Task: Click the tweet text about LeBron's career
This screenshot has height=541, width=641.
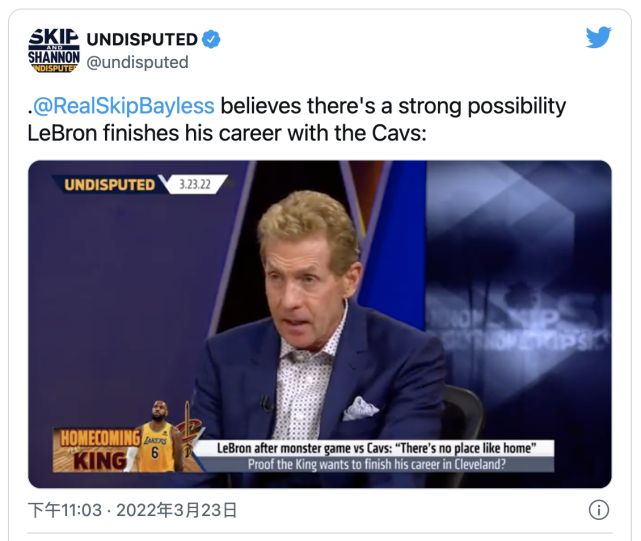Action: point(296,119)
